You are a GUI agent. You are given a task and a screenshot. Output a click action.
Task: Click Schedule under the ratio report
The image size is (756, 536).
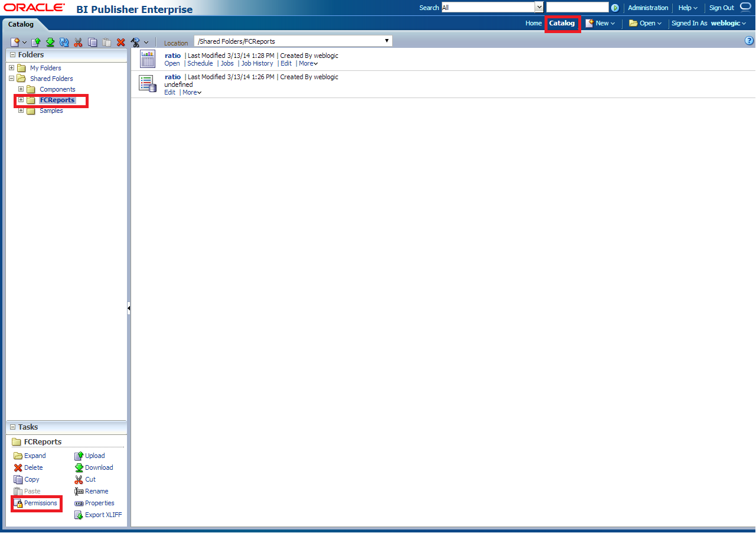(200, 63)
